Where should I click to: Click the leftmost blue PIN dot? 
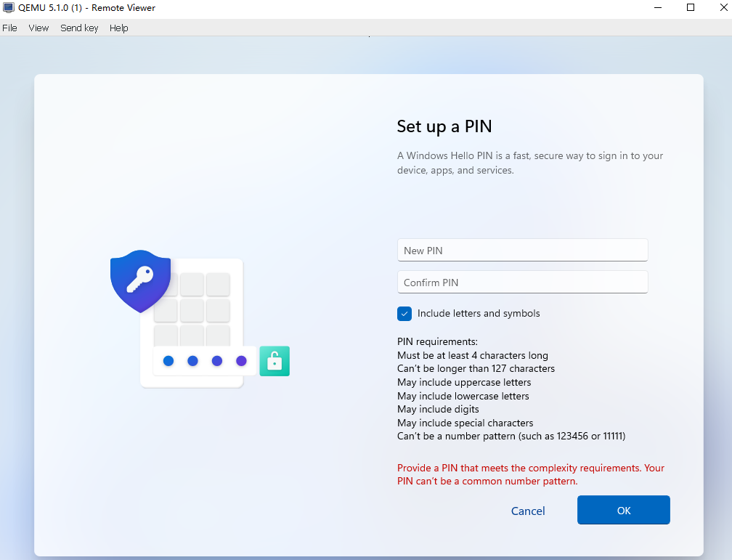click(168, 361)
